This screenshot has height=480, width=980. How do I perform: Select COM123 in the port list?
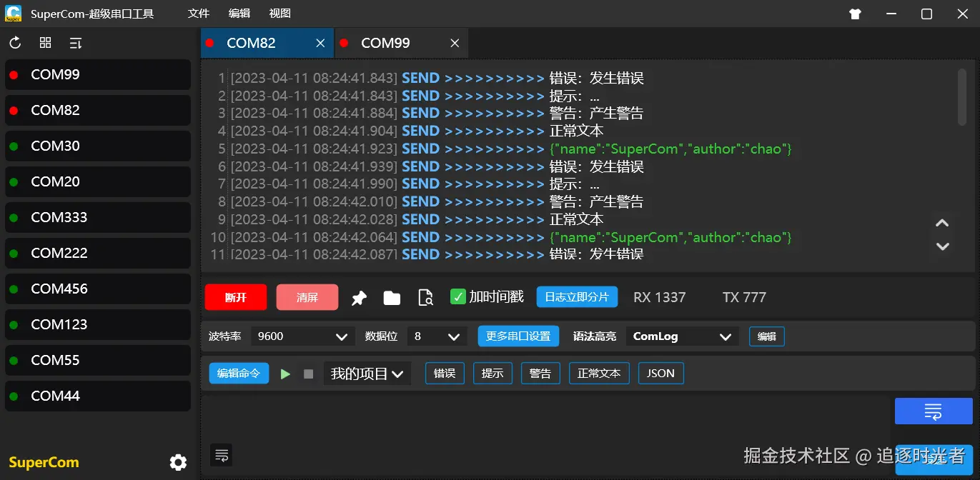(98, 324)
